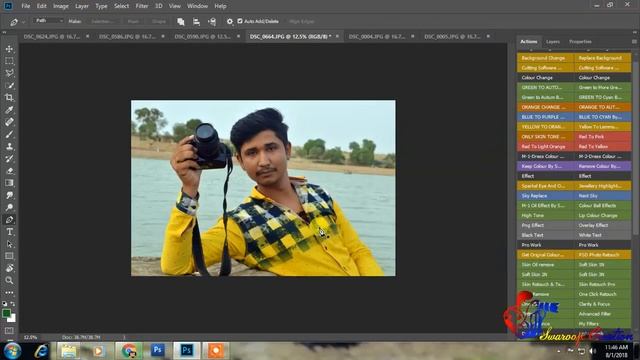Click the zoom percentage field in status bar

pyautogui.click(x=31, y=338)
